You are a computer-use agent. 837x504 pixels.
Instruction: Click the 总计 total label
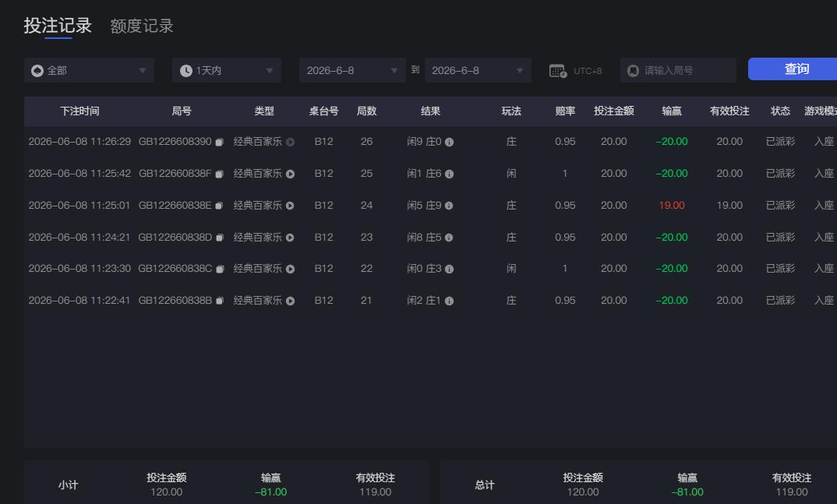pos(484,485)
